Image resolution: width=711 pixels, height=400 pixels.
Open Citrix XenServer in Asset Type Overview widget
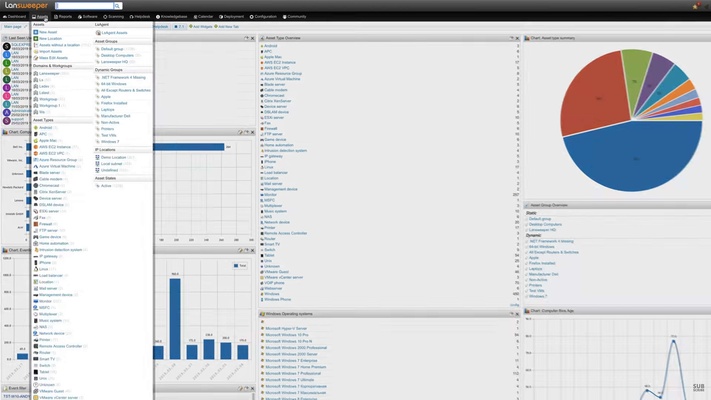point(278,101)
